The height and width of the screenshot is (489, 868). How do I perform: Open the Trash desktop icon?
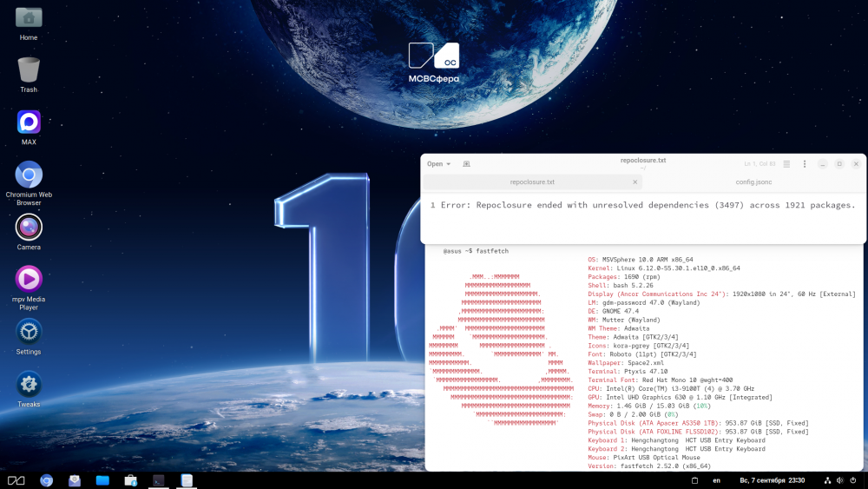[29, 70]
